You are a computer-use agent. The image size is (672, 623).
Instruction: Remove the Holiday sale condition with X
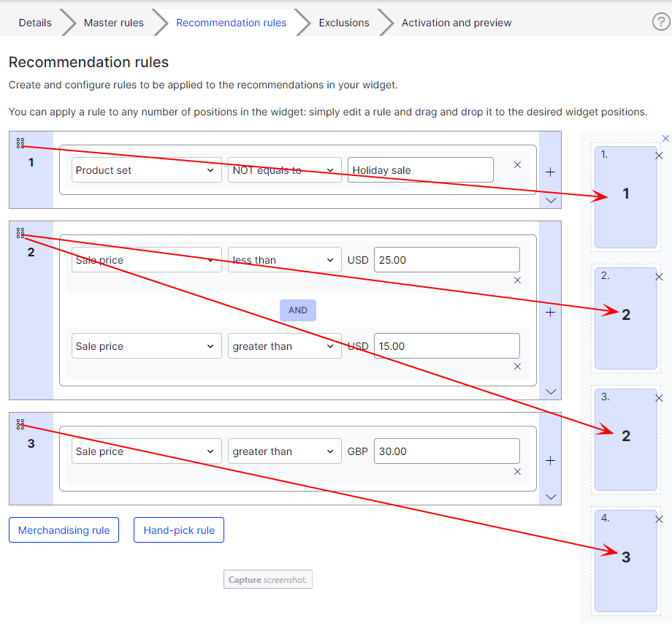coord(518,165)
